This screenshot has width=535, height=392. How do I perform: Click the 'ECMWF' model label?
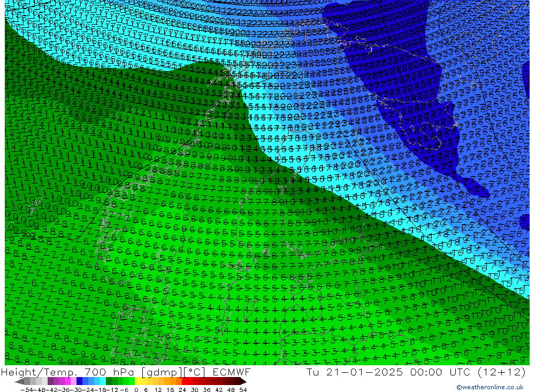[x=231, y=372]
